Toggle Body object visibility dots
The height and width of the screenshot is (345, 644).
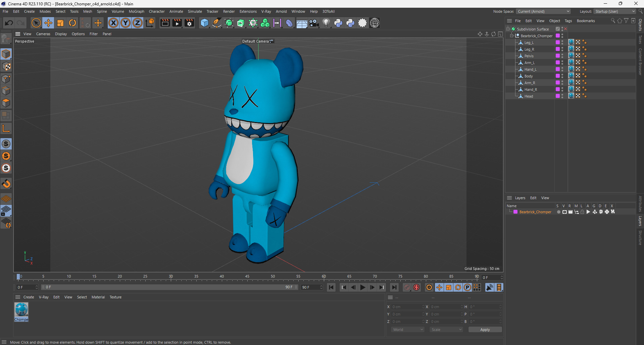[562, 76]
